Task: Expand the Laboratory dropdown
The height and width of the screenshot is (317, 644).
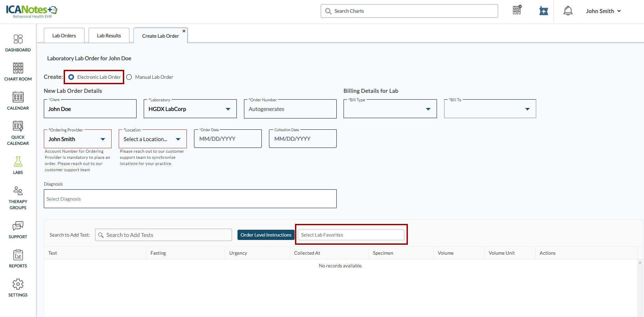Action: 228,109
